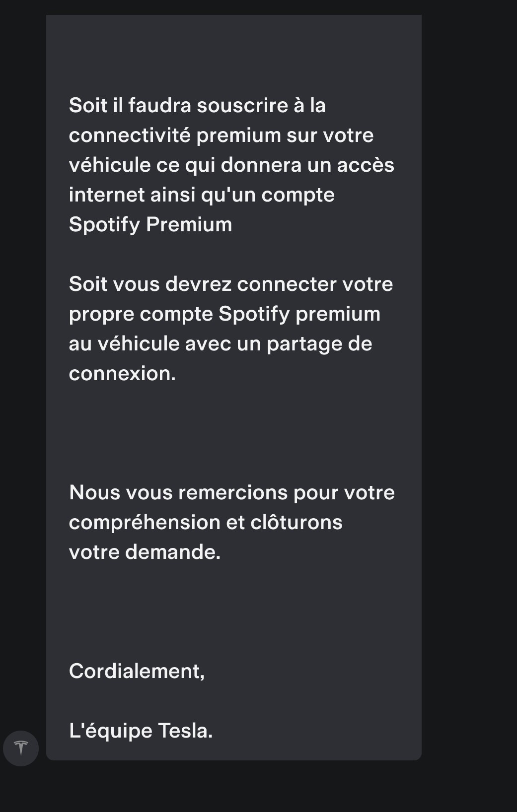The height and width of the screenshot is (812, 517).
Task: Click the line "Soit vous devrez connecter votre"
Action: [231, 284]
